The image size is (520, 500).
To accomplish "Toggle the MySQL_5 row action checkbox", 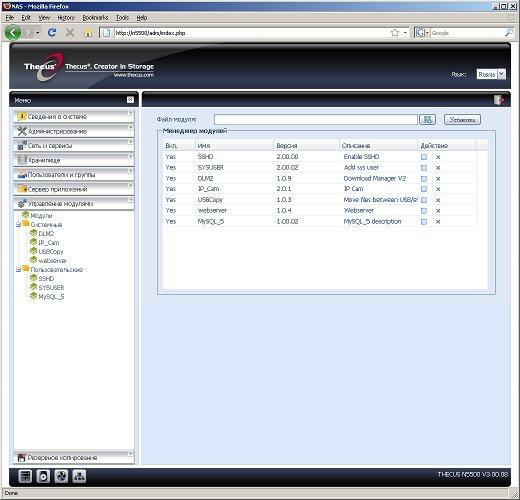I will (x=424, y=221).
